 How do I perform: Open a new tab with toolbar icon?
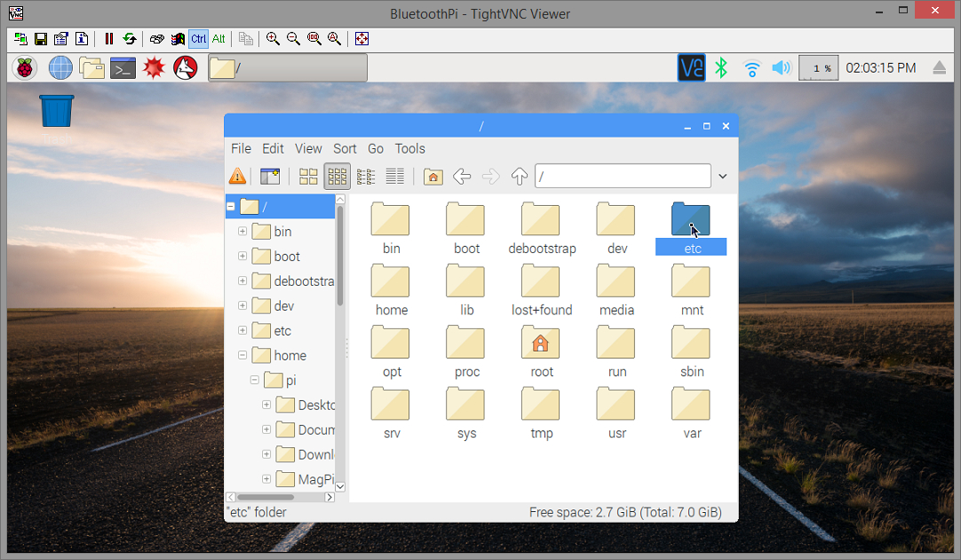[x=270, y=177]
